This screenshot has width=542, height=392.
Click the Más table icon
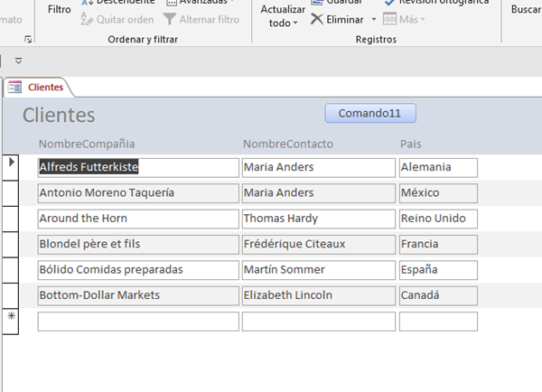tap(389, 19)
